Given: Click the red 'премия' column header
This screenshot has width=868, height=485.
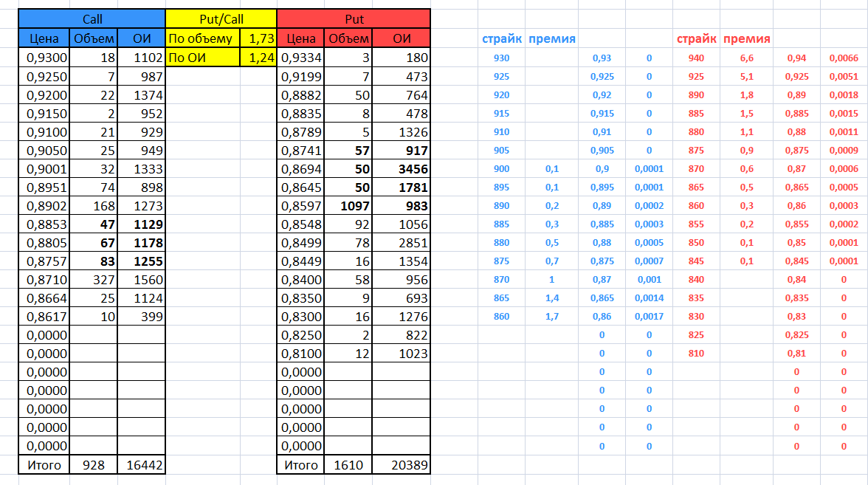Looking at the screenshot, I should click(747, 38).
